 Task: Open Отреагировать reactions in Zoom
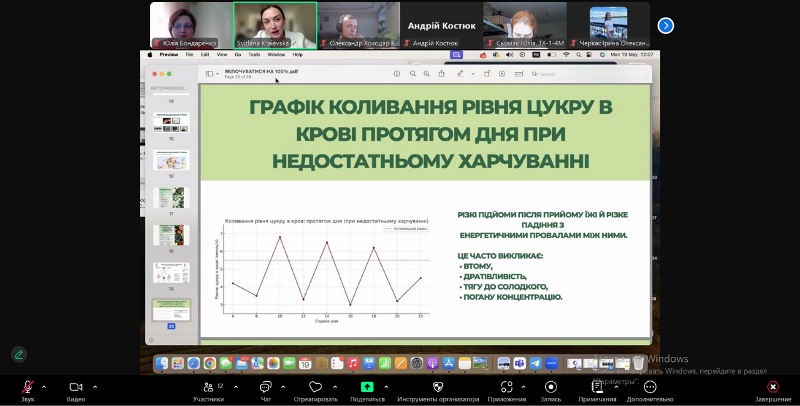click(316, 391)
